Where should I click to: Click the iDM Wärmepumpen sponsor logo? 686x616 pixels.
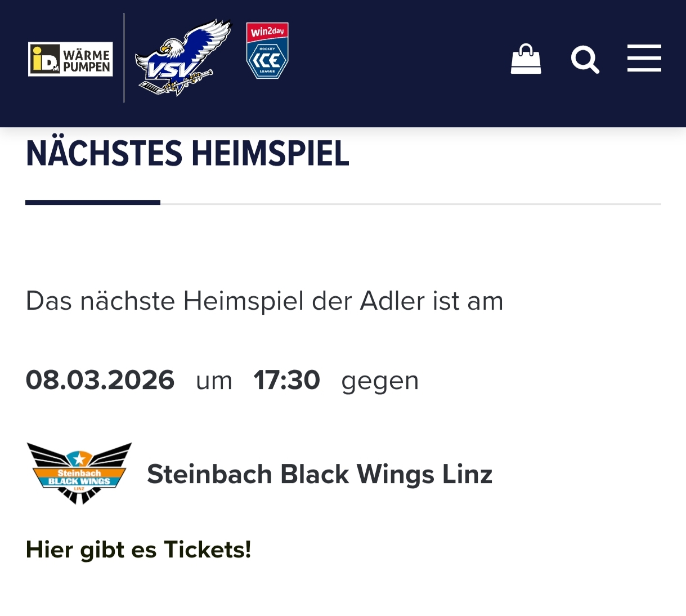point(70,59)
